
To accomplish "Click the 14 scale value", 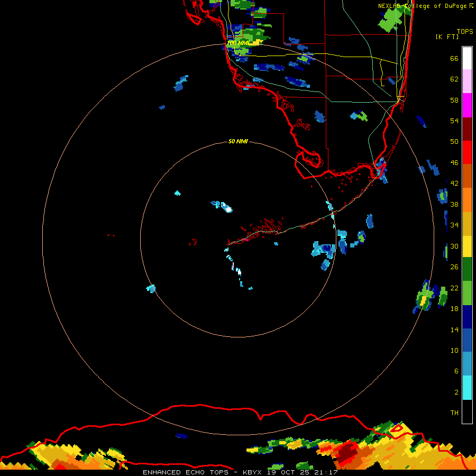I will [454, 329].
